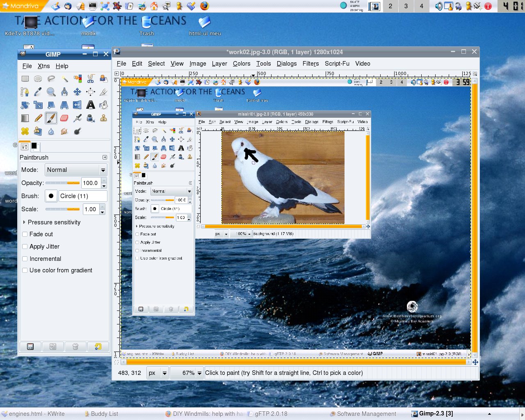Expand the Pressure sensitivity section
Viewport: 525px width, 420px height.
tap(24, 222)
